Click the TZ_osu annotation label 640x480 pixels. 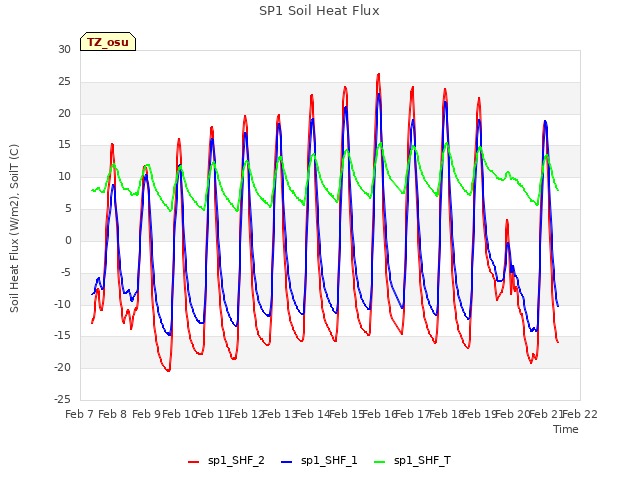108,42
